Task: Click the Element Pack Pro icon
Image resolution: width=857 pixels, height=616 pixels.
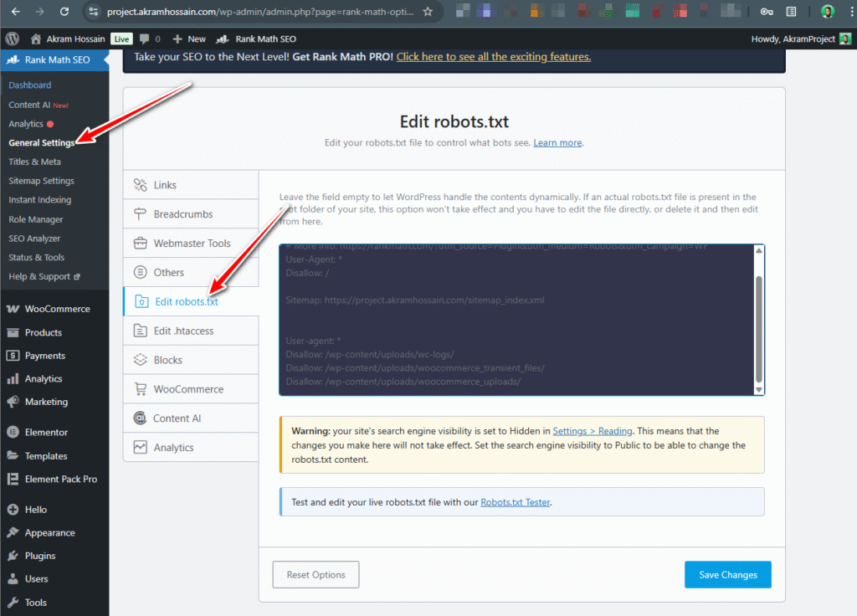Action: (13, 479)
